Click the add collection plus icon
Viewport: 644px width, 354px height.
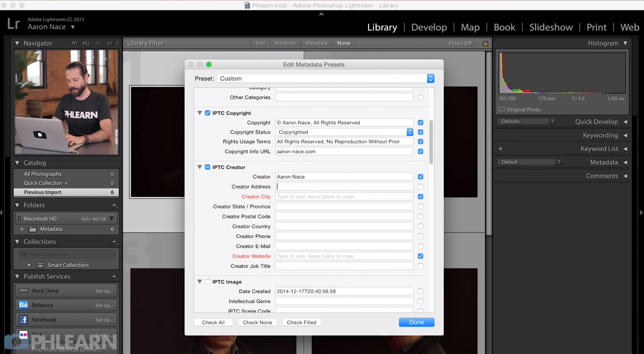(115, 242)
